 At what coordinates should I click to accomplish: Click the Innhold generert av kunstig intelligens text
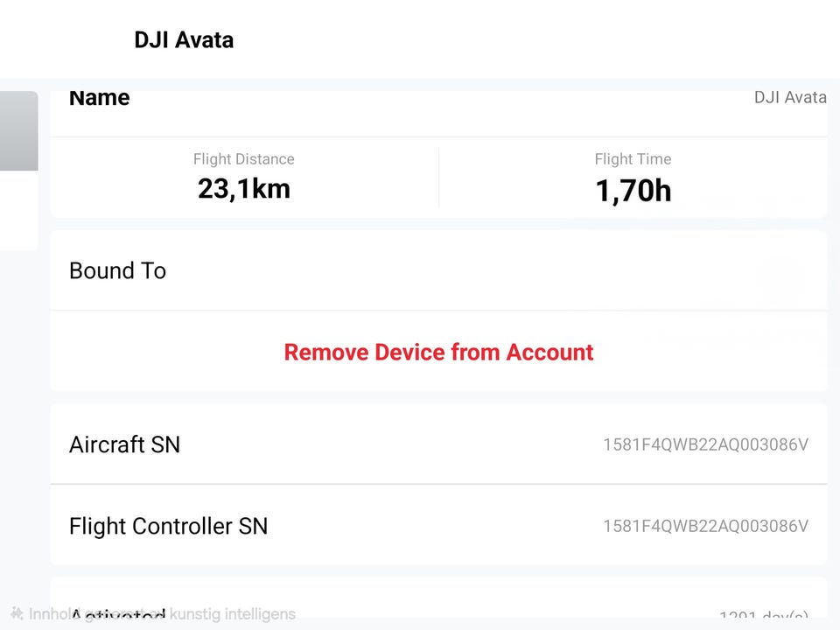click(x=162, y=614)
